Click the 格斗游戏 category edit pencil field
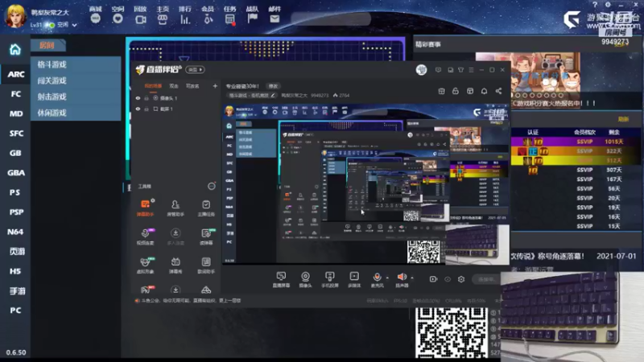Image resolution: width=644 pixels, height=362 pixels. 252,95
